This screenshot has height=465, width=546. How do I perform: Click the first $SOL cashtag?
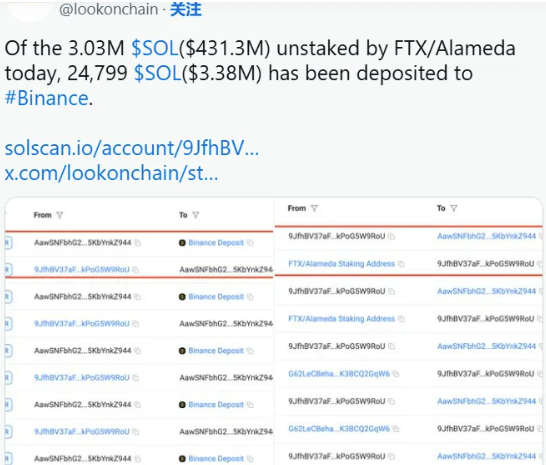coord(155,48)
